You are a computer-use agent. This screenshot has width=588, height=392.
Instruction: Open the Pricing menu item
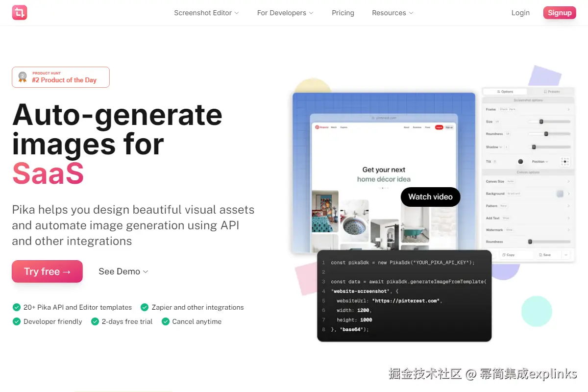click(343, 13)
